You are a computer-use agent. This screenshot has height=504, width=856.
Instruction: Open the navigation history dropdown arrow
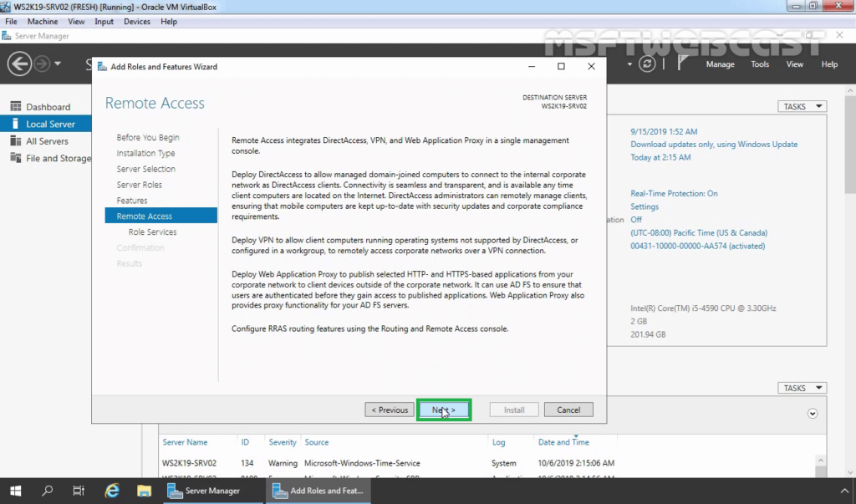pos(58,64)
